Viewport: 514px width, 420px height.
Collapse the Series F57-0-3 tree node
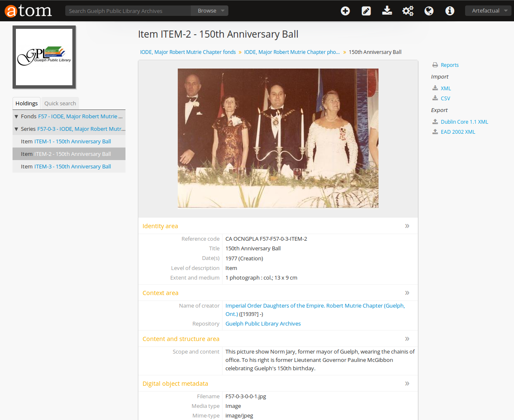[x=16, y=129]
